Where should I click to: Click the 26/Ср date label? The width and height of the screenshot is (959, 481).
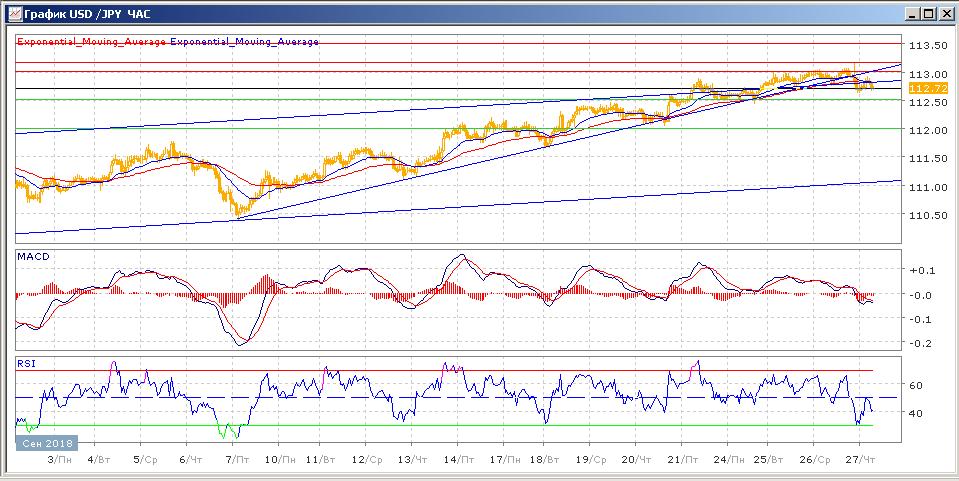click(x=814, y=458)
